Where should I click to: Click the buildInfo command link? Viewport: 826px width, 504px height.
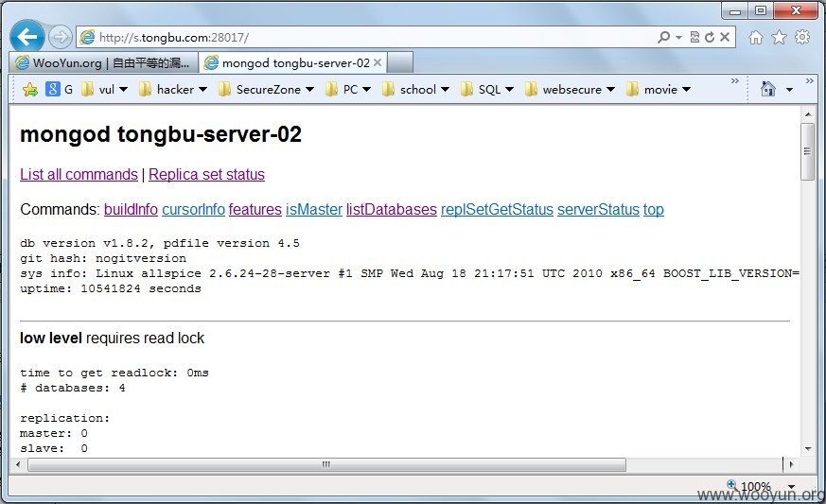[131, 210]
